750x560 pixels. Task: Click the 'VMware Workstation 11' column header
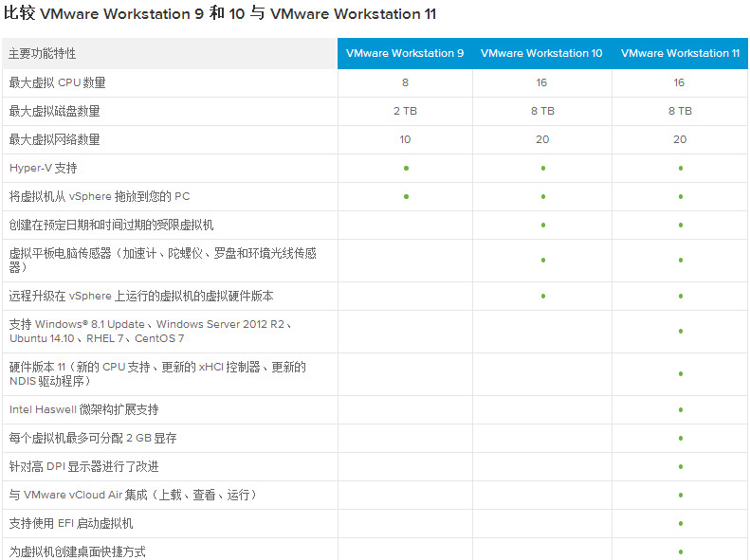tap(680, 53)
